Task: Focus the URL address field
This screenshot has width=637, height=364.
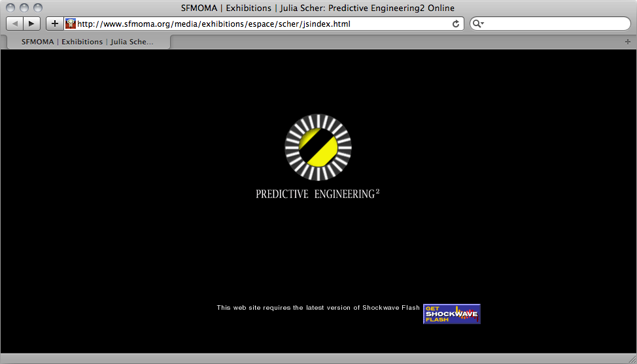Action: (x=262, y=24)
